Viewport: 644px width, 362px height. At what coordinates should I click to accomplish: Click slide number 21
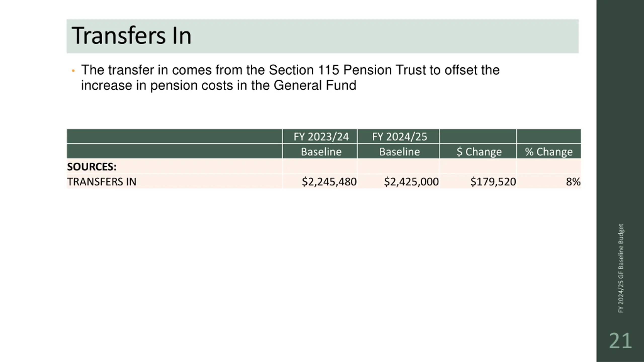[620, 341]
